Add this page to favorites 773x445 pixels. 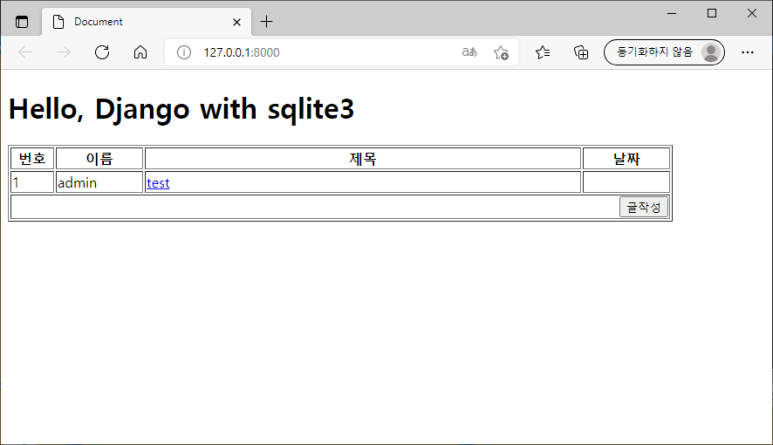pos(501,52)
